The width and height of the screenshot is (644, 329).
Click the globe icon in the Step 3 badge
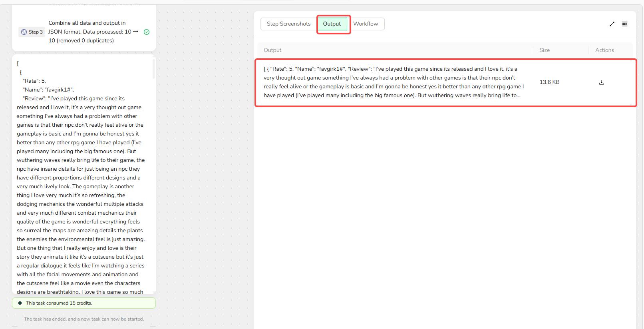(24, 32)
